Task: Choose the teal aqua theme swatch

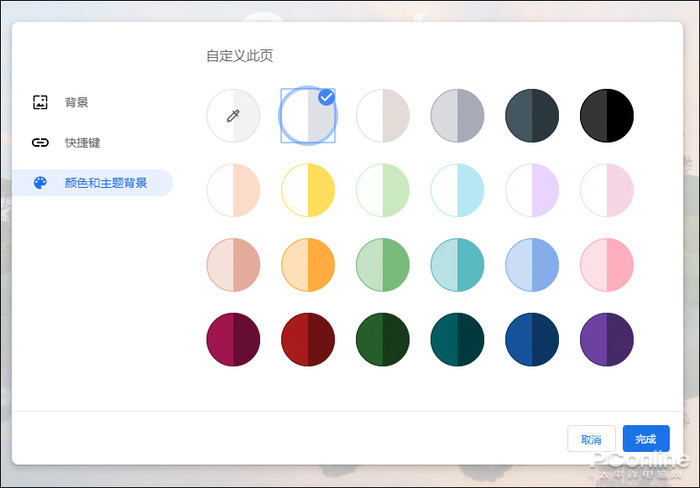Action: [457, 265]
